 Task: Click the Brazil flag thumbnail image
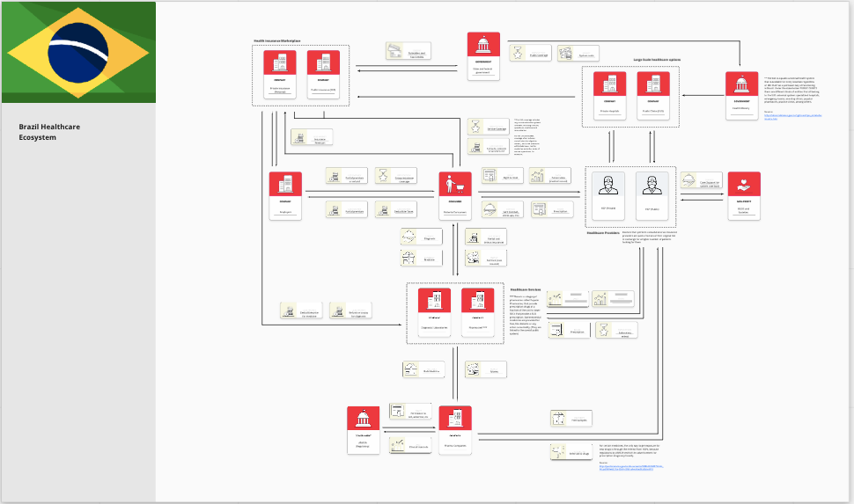78,52
